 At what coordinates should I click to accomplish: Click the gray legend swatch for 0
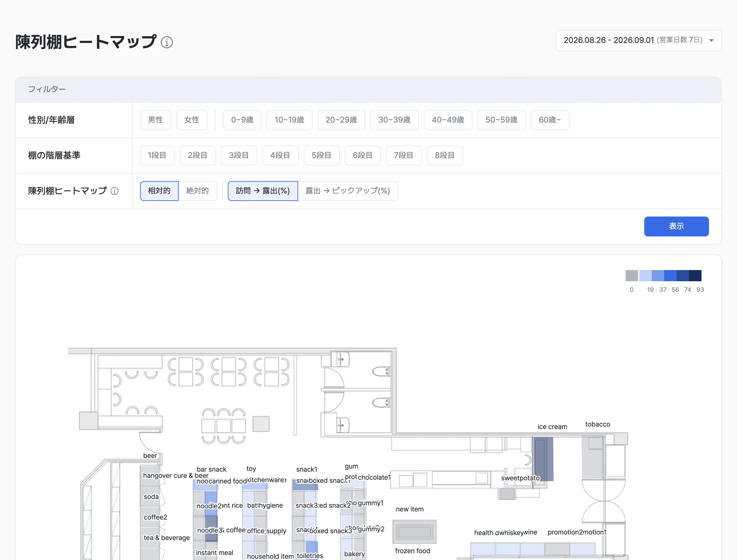(x=631, y=276)
